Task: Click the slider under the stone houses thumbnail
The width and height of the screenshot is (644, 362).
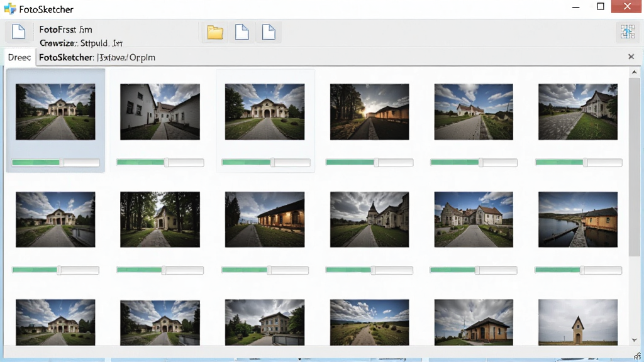Action: (x=473, y=270)
